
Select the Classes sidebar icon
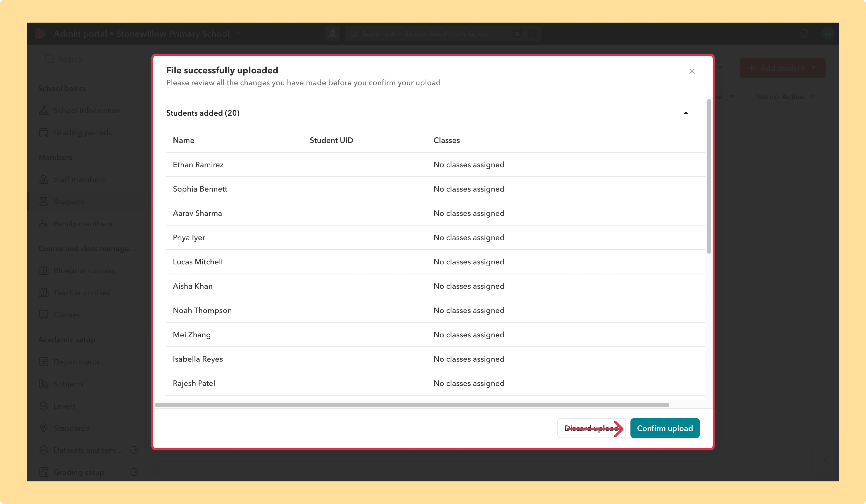tap(44, 315)
